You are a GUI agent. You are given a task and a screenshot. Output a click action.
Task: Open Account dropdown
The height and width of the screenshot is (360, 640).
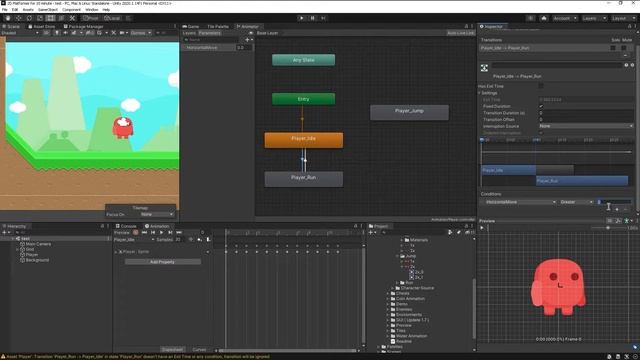click(x=564, y=18)
